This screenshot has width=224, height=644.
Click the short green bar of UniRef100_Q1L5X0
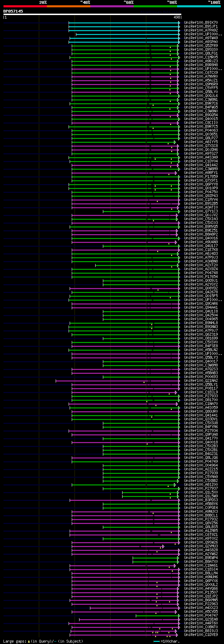151,492
